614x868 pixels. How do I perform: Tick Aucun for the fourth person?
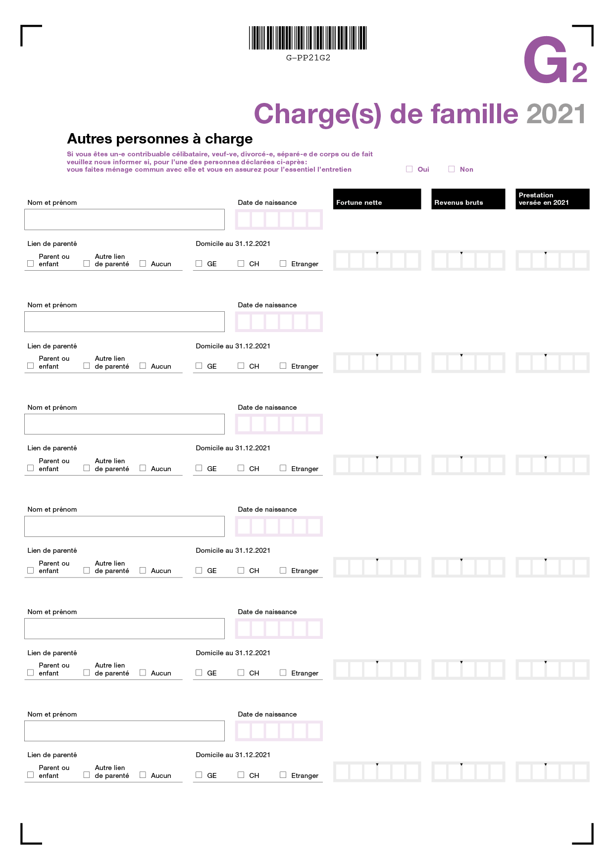(x=143, y=571)
